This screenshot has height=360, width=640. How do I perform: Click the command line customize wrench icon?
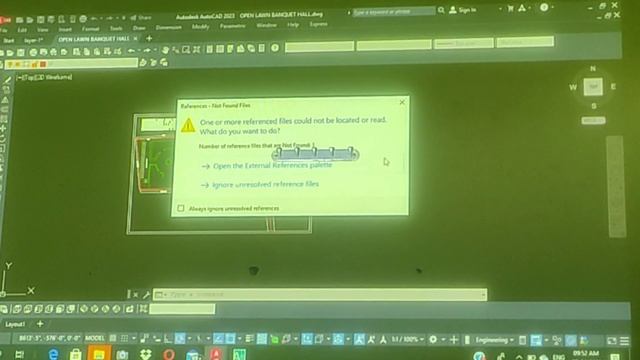point(146,295)
